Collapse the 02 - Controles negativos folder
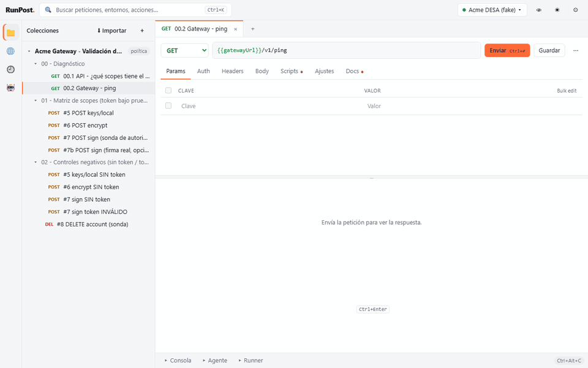The image size is (588, 368). point(36,162)
